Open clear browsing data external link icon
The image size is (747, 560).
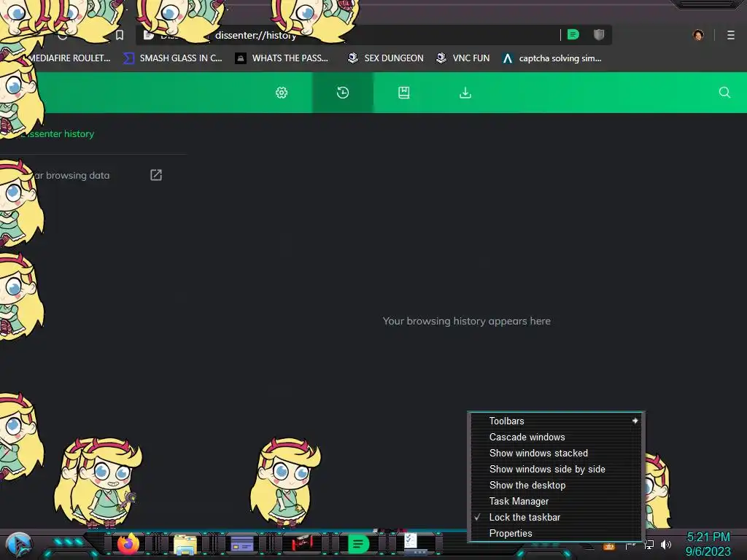[x=156, y=175]
